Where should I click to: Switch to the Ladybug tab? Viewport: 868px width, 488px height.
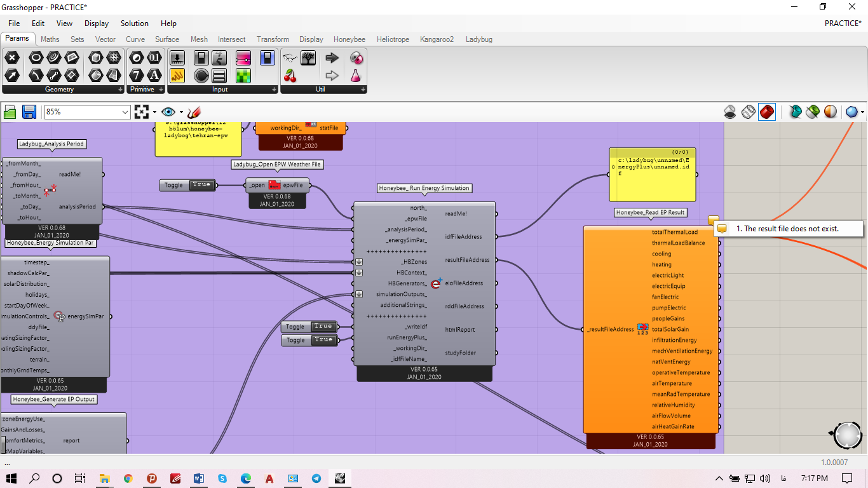click(479, 39)
